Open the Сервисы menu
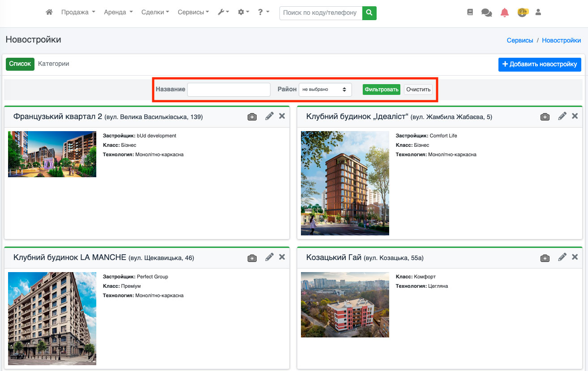The width and height of the screenshot is (588, 371). point(193,13)
